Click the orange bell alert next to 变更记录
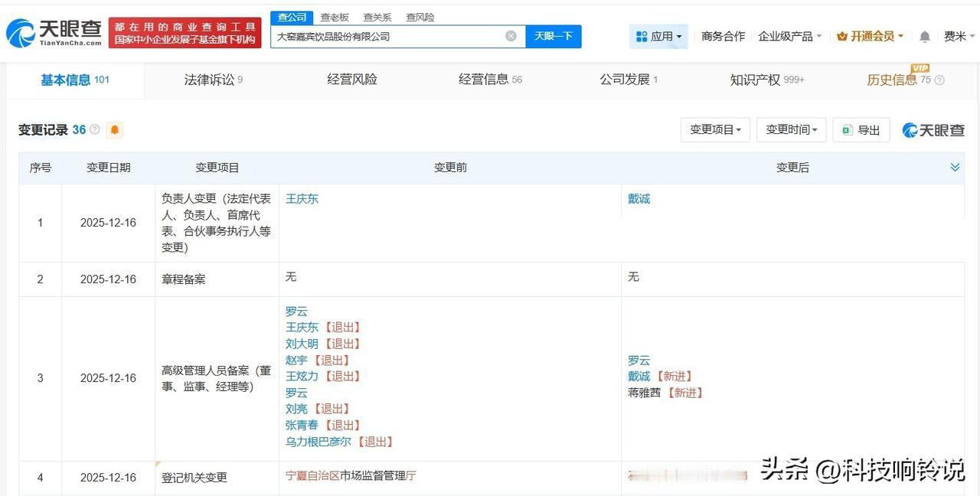Screen dimensions: 980x496 click(x=115, y=130)
